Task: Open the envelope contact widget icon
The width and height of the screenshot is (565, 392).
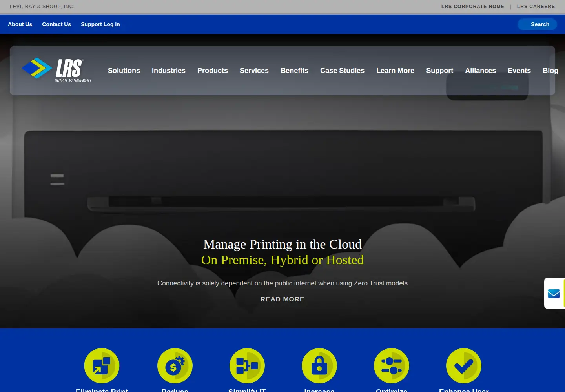Action: pos(554,293)
